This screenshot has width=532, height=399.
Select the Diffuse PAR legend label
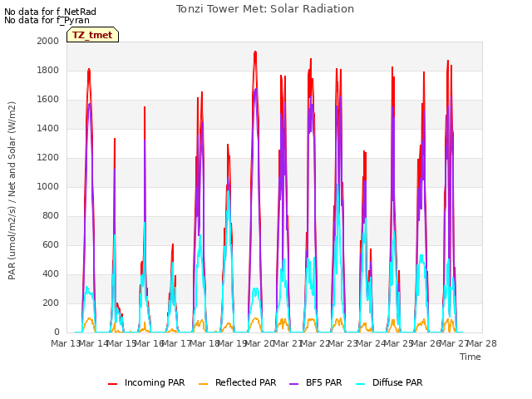click(397, 382)
